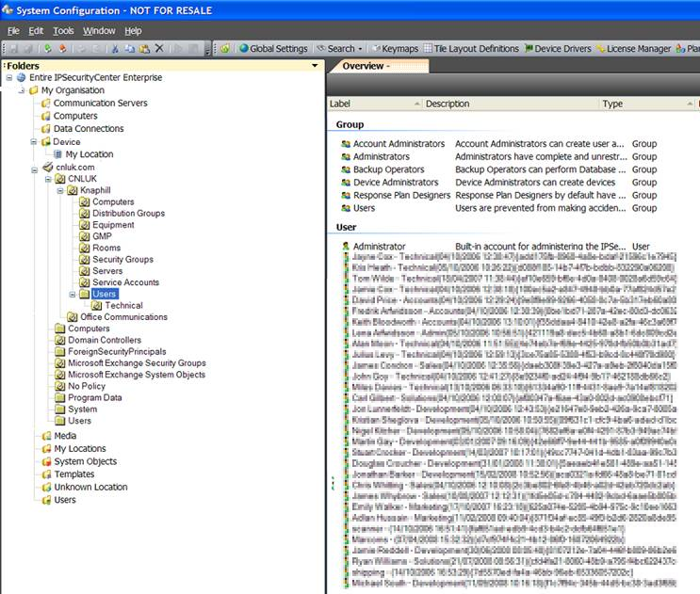Open Tile Layout Definitions
This screenshot has height=594, width=700.
pyautogui.click(x=471, y=48)
